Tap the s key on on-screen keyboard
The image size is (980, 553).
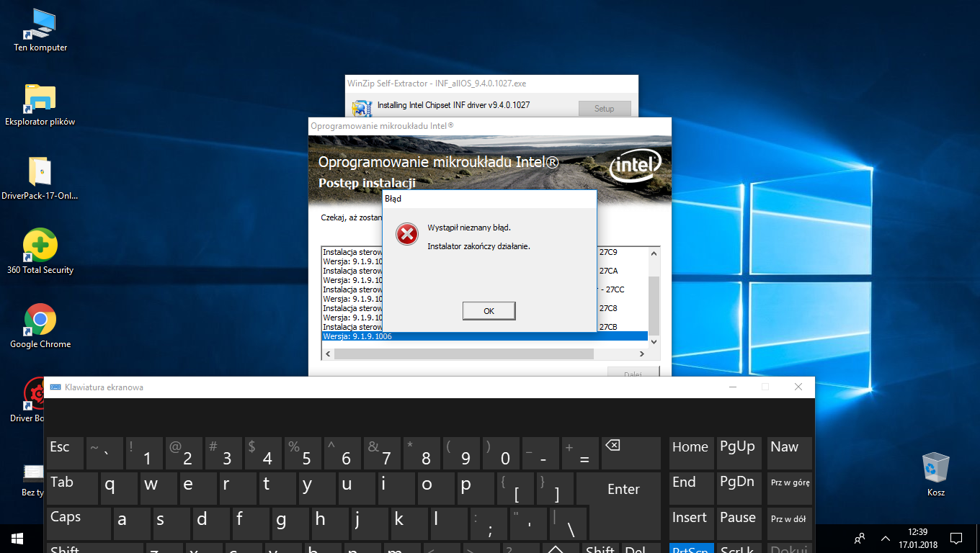point(171,523)
